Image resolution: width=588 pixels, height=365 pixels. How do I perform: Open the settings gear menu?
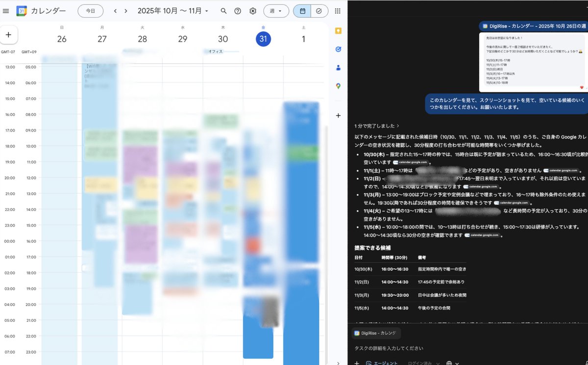pos(253,11)
